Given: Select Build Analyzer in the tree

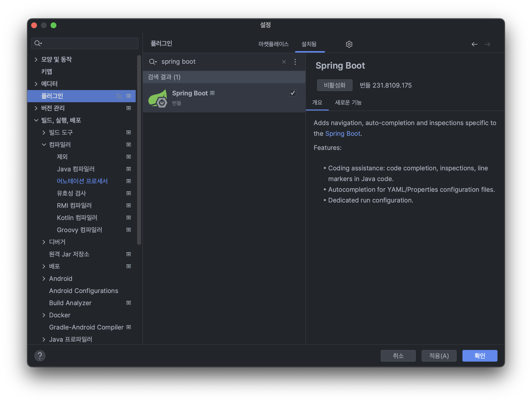Looking at the screenshot, I should 70,303.
